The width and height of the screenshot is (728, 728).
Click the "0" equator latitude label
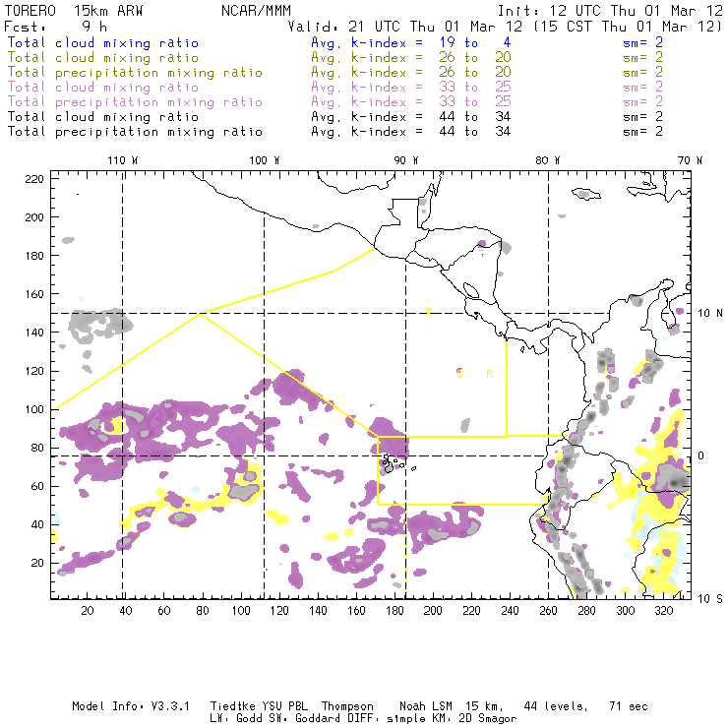(x=701, y=455)
